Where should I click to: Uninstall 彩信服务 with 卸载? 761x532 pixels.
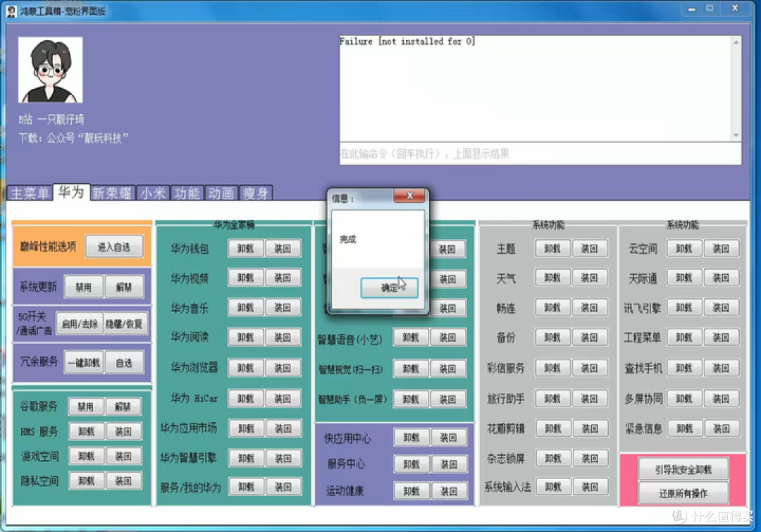[552, 368]
